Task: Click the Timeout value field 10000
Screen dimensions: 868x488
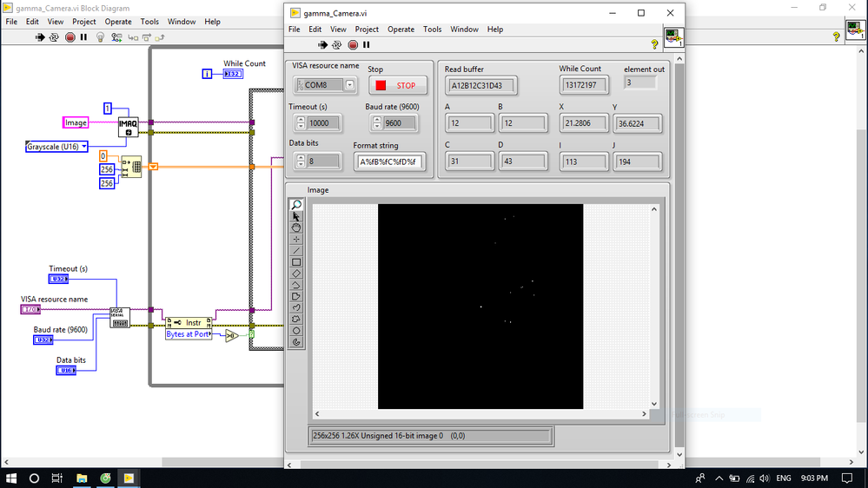Action: coord(323,122)
